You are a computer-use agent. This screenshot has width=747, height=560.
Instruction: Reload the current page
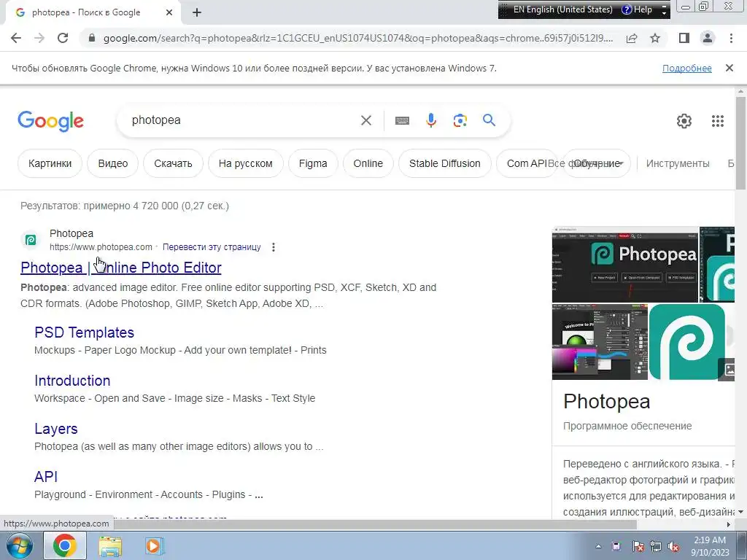[63, 38]
